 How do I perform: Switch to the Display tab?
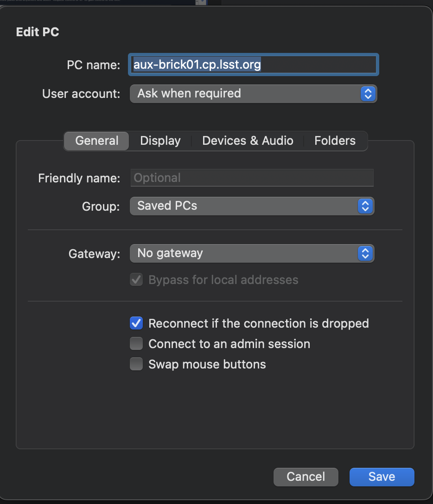click(x=160, y=141)
